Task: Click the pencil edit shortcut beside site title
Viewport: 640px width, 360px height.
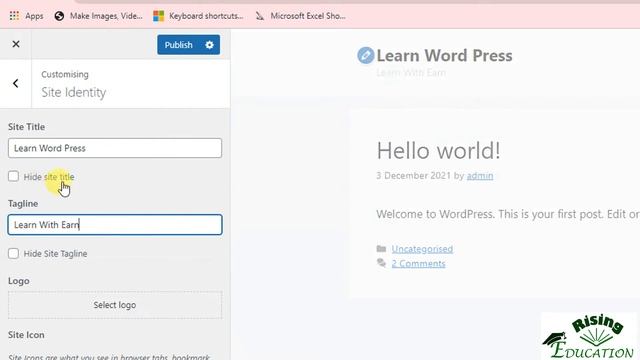Action: pyautogui.click(x=365, y=55)
